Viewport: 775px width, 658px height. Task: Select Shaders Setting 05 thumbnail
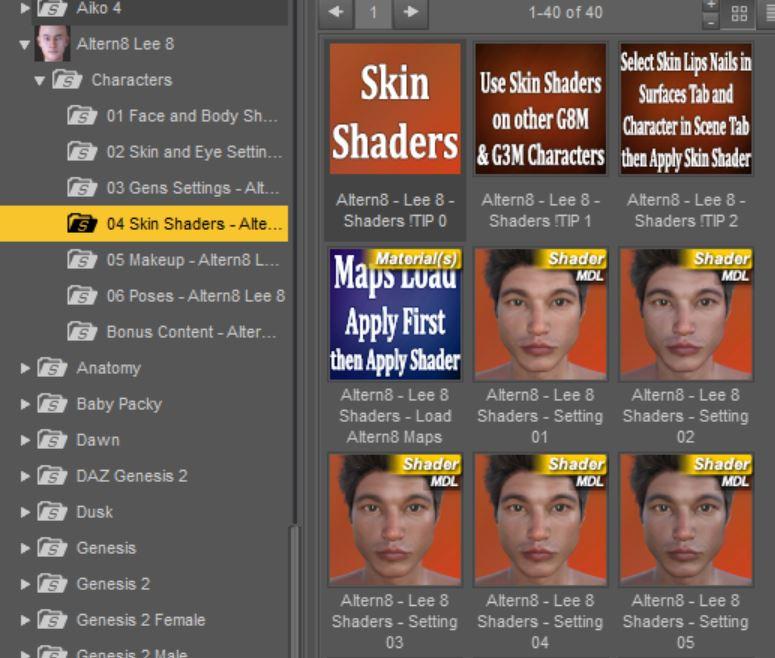(686, 520)
